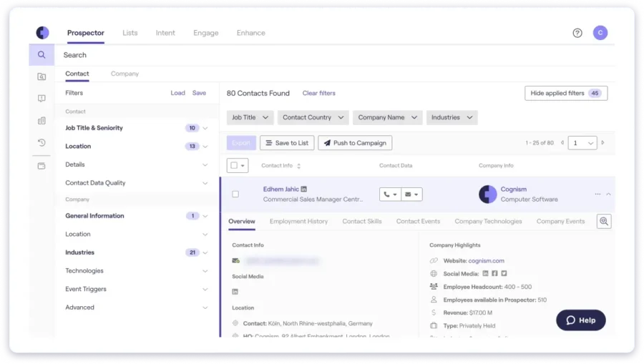Open the user avatar menu
Screen dimensions: 644x364
click(x=600, y=33)
